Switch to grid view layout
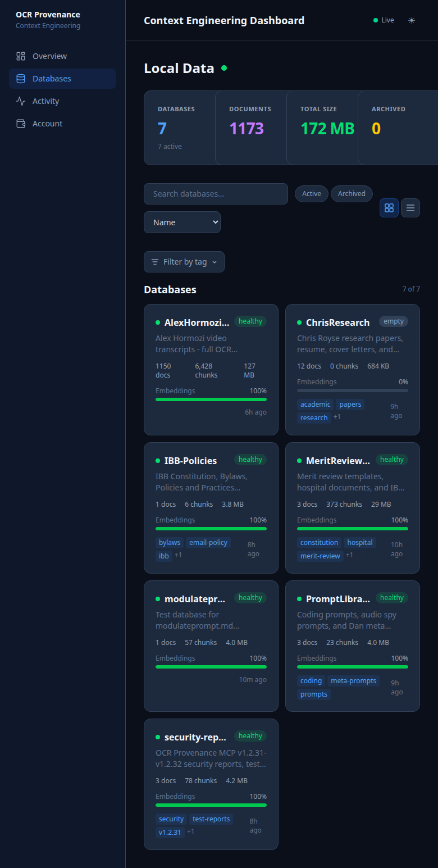Image resolution: width=438 pixels, height=868 pixels. 389,208
